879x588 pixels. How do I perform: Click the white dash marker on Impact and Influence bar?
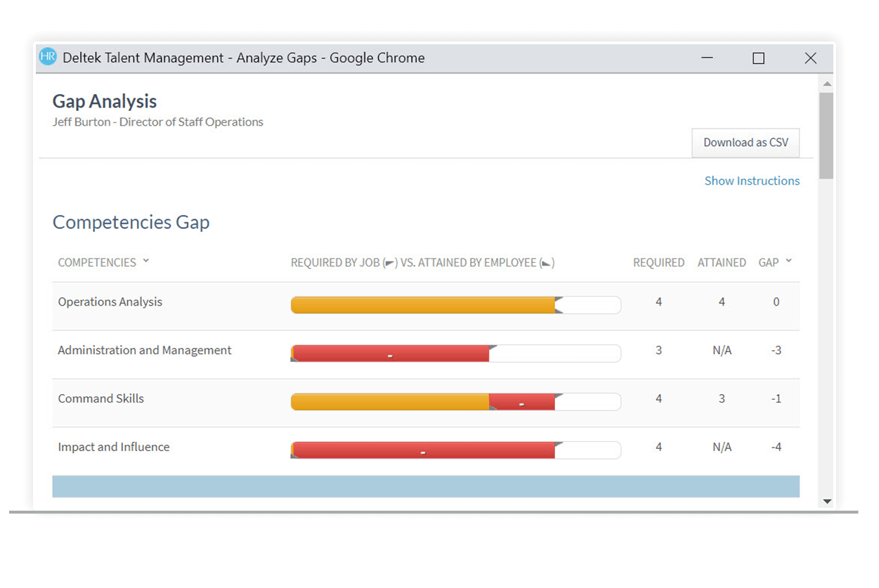click(422, 450)
